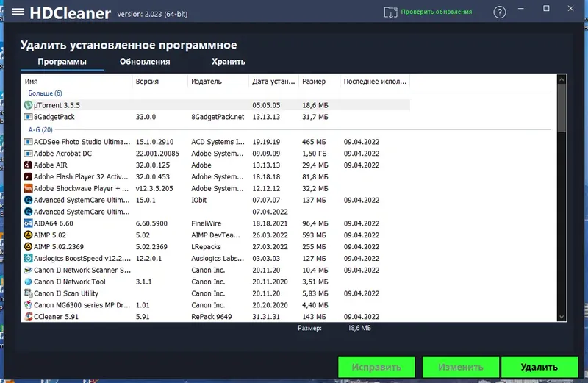Switch to the Программы tab
This screenshot has height=383, width=588.
click(x=62, y=62)
